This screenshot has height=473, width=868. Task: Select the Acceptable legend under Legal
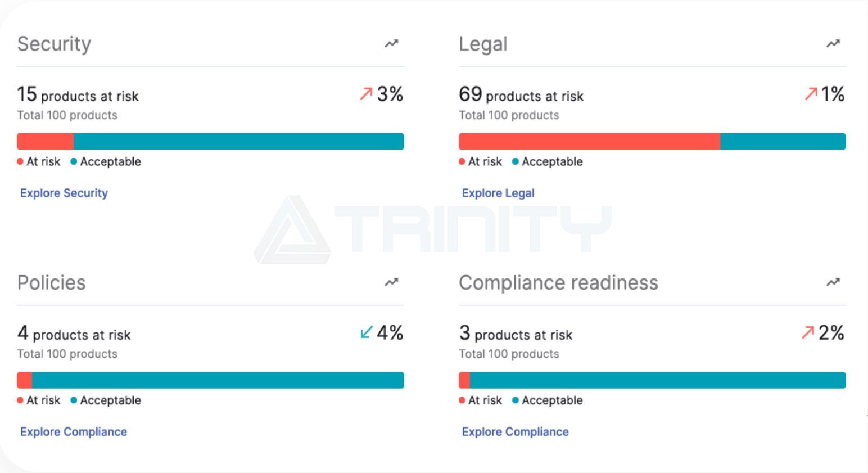pos(548,161)
